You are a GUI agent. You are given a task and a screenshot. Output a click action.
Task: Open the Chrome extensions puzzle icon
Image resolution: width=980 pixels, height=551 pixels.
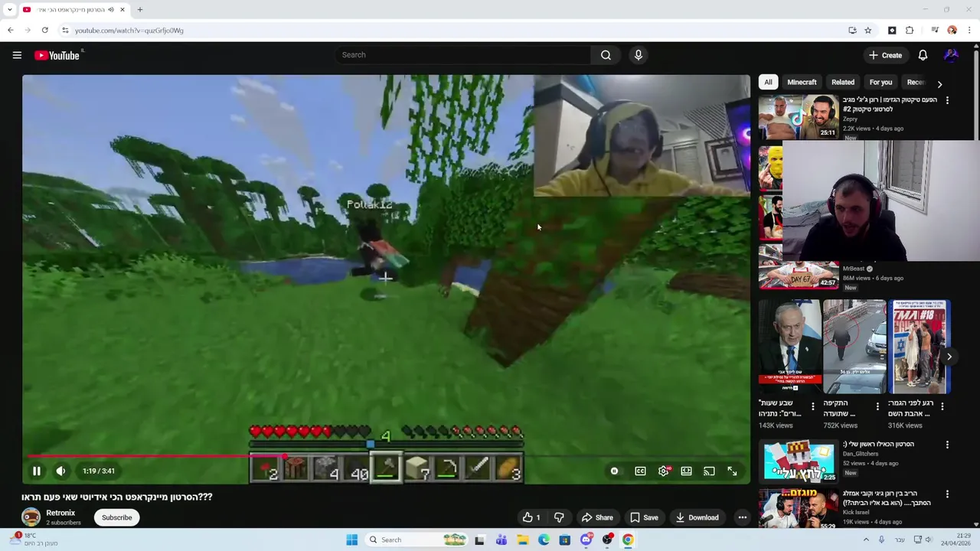tap(910, 31)
